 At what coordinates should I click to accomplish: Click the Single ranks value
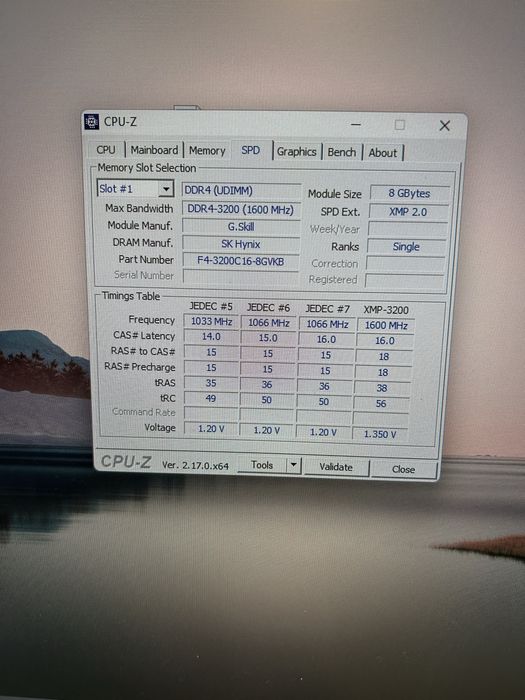(406, 246)
